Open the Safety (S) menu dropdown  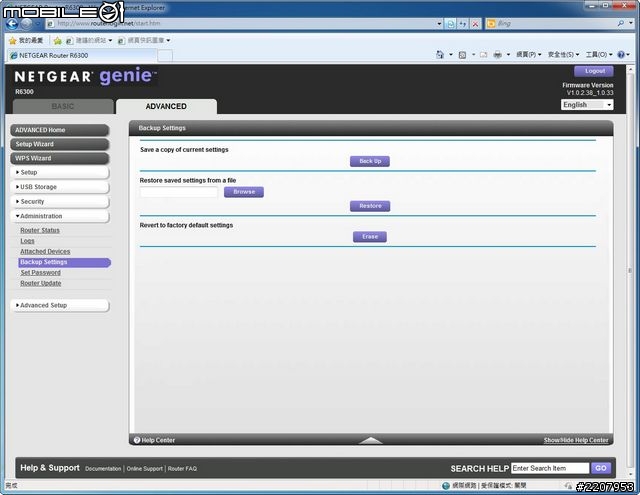point(563,54)
